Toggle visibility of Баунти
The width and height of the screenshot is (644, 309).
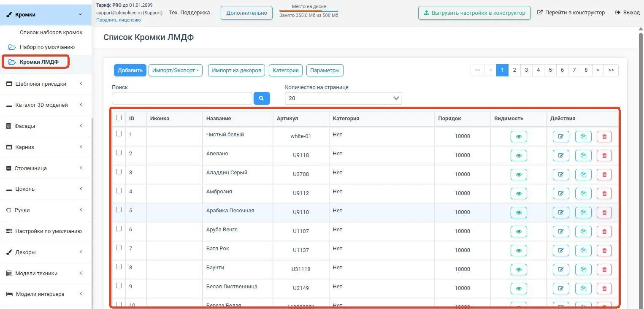pyautogui.click(x=519, y=269)
